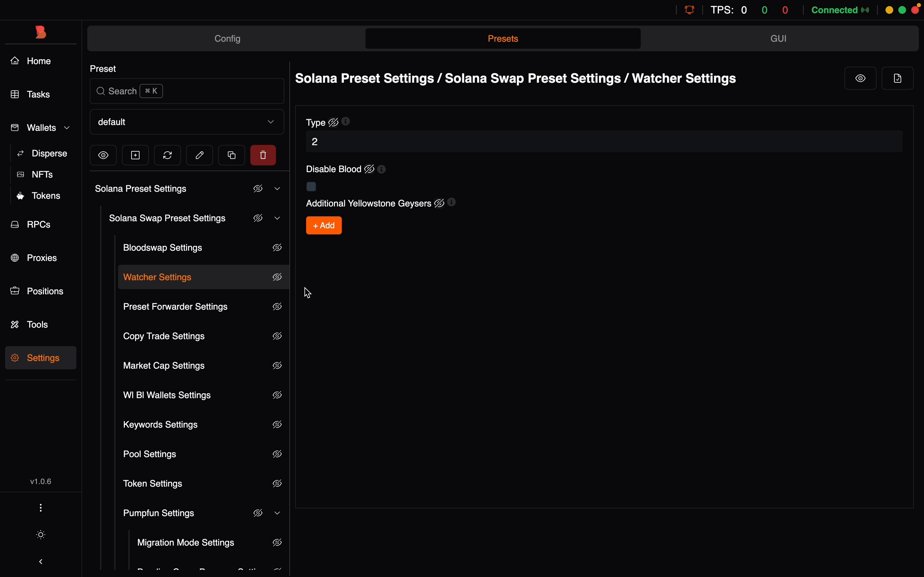Open Market Cap Settings in tree
Viewport: 924px width, 577px height.
point(164,365)
